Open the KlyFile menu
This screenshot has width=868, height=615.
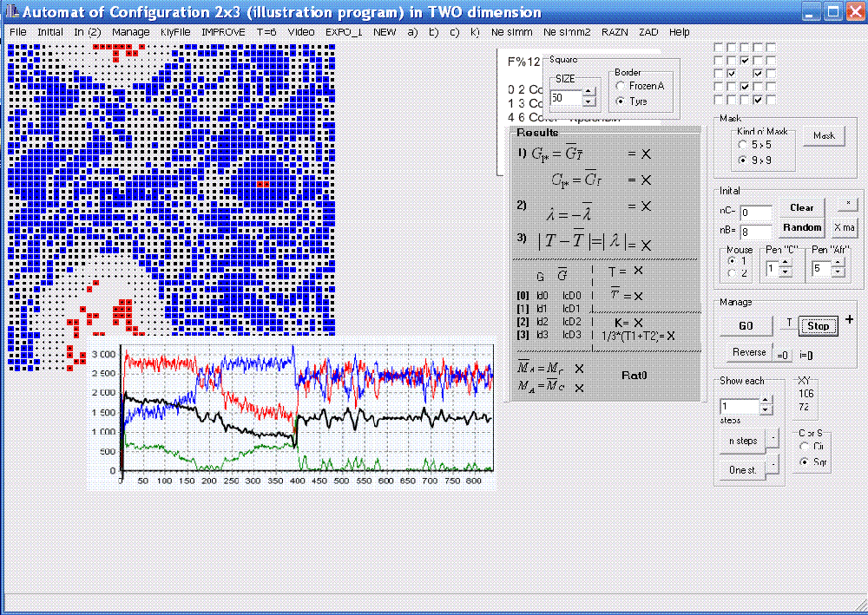pos(175,32)
